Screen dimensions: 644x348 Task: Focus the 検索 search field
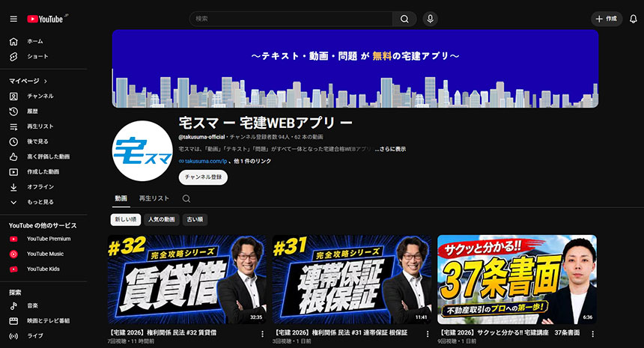(291, 19)
